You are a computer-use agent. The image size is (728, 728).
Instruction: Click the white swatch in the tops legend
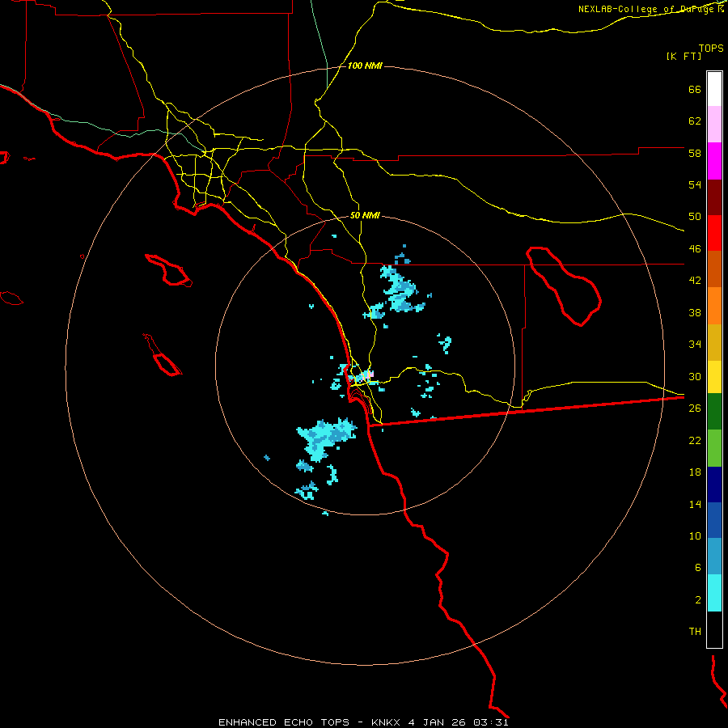pos(714,89)
